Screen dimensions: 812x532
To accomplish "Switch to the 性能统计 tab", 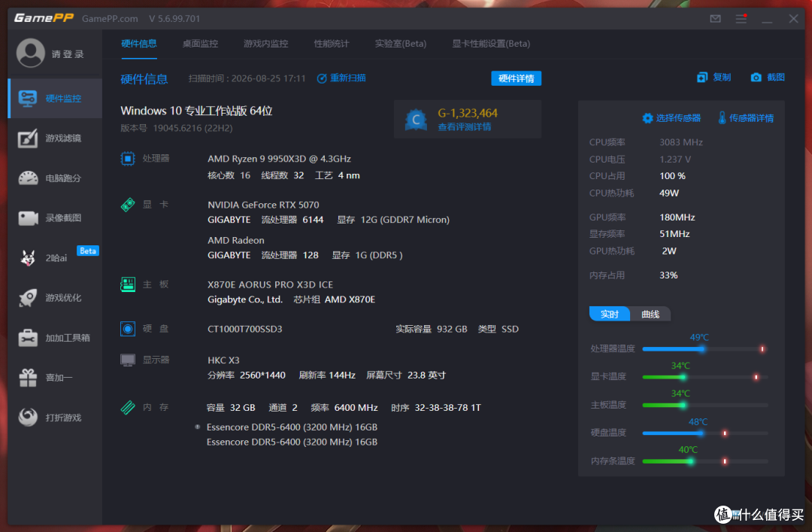I will pyautogui.click(x=332, y=44).
